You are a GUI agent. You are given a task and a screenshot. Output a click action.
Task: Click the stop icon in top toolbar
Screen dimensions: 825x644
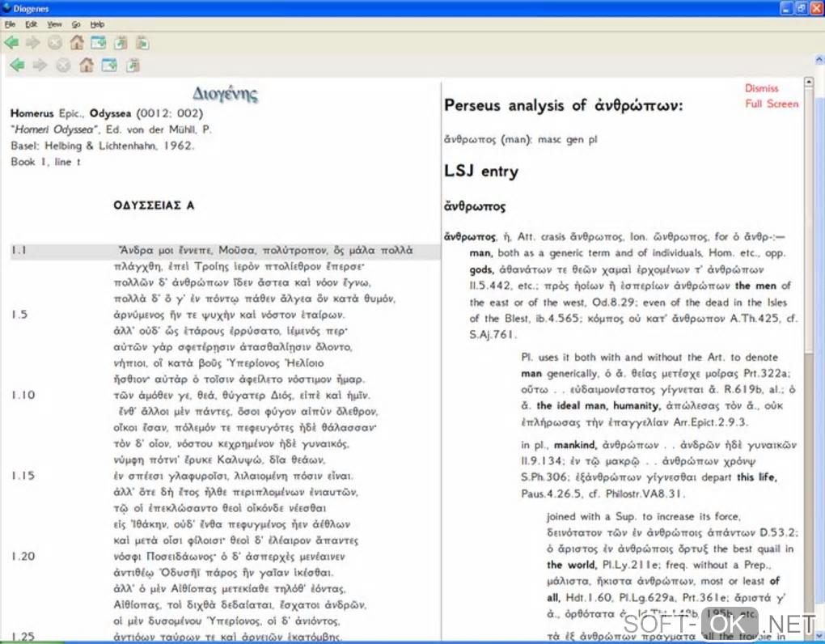[x=55, y=43]
